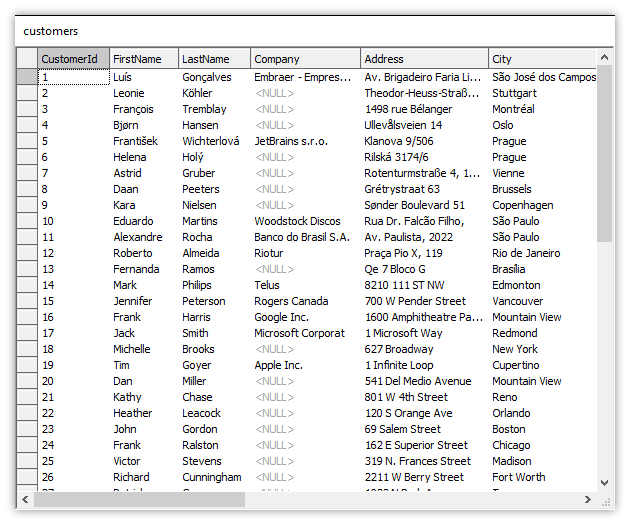This screenshot has width=630, height=525.
Task: Select Company cell 'Embraer - Empres...'
Action: click(x=305, y=77)
